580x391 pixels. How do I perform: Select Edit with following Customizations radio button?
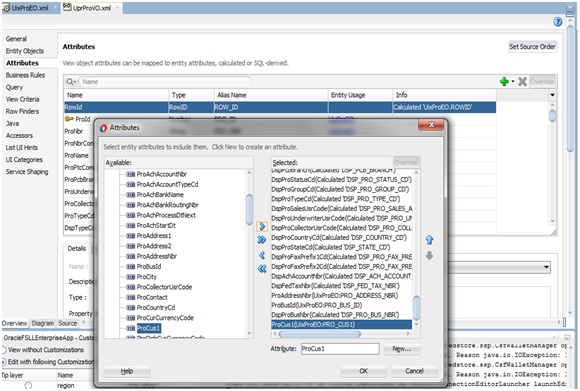[3, 361]
